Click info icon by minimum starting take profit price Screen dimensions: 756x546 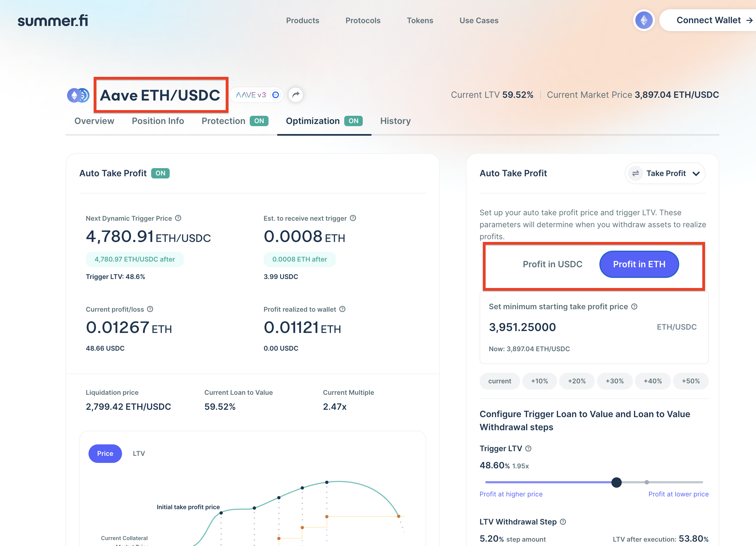[x=634, y=307]
